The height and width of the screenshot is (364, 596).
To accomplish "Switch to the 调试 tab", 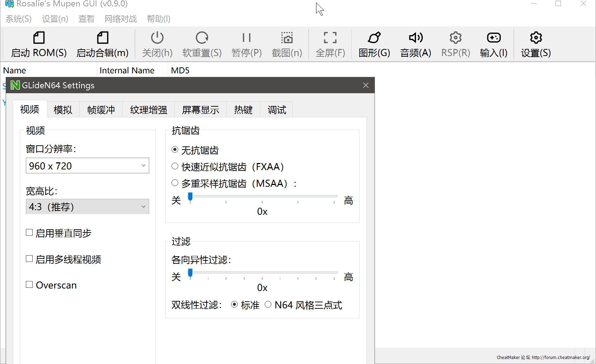I will pos(277,110).
